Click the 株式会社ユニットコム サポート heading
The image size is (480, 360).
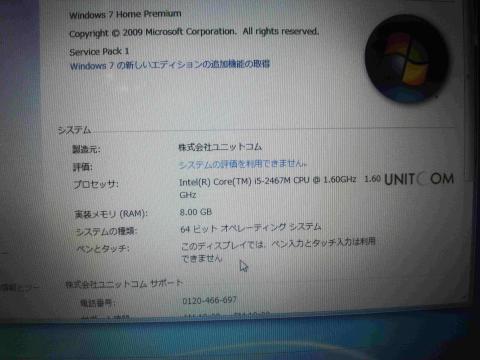(x=124, y=284)
